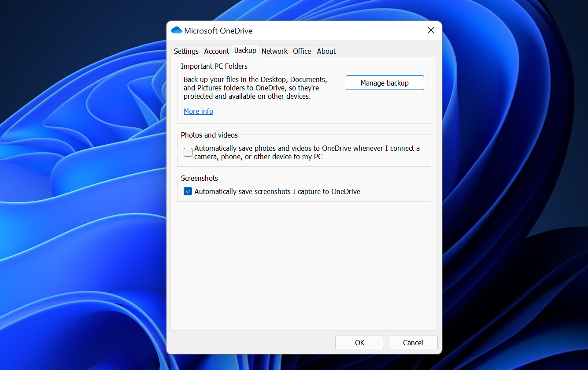Click the OneDrive cloud icon
588x370 pixels.
(x=176, y=30)
